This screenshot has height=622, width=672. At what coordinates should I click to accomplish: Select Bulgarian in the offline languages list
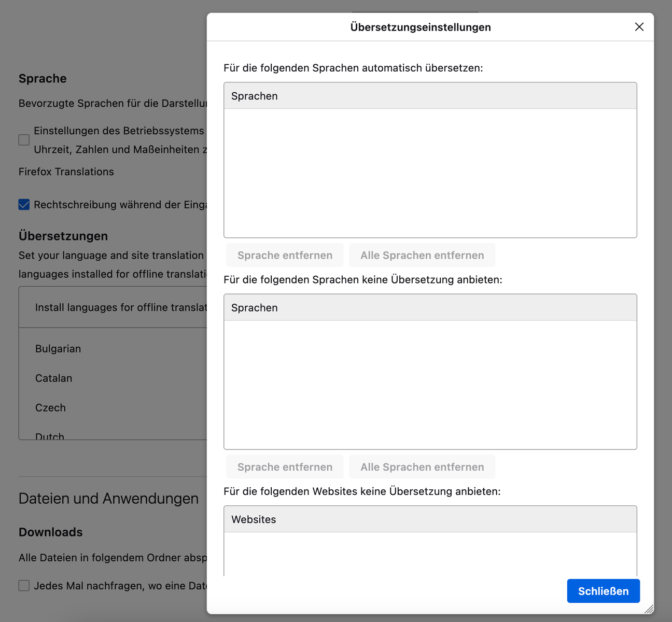coord(58,349)
